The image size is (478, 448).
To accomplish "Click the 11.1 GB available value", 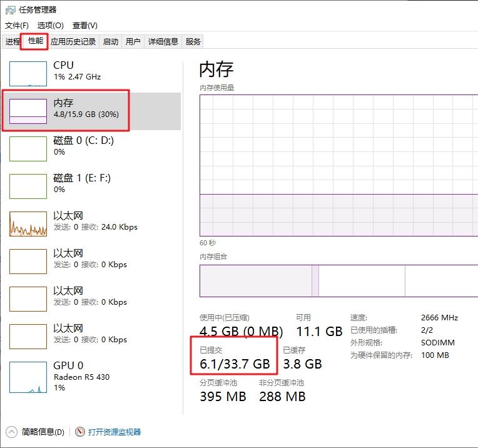I will [319, 331].
